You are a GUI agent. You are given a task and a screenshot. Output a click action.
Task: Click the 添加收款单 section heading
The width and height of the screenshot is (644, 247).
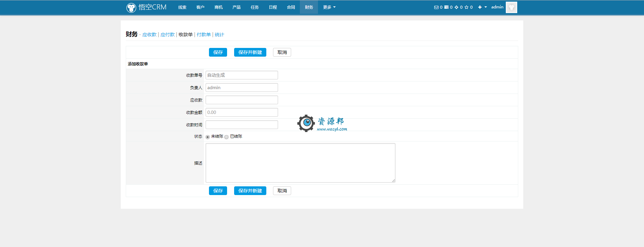[138, 64]
